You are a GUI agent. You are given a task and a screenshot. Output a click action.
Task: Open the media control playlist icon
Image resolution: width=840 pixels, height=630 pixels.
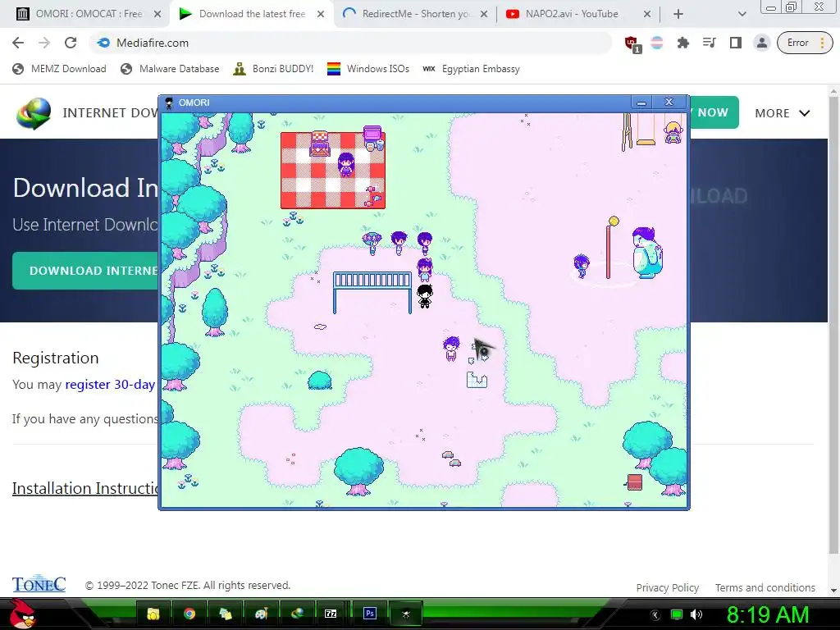(x=710, y=43)
